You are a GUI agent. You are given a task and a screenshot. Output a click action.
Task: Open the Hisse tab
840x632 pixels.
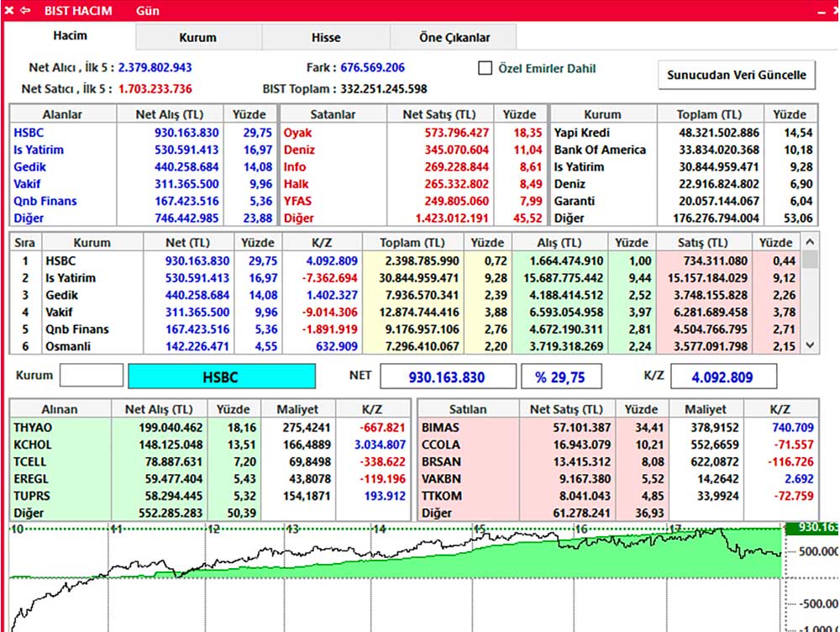point(326,37)
